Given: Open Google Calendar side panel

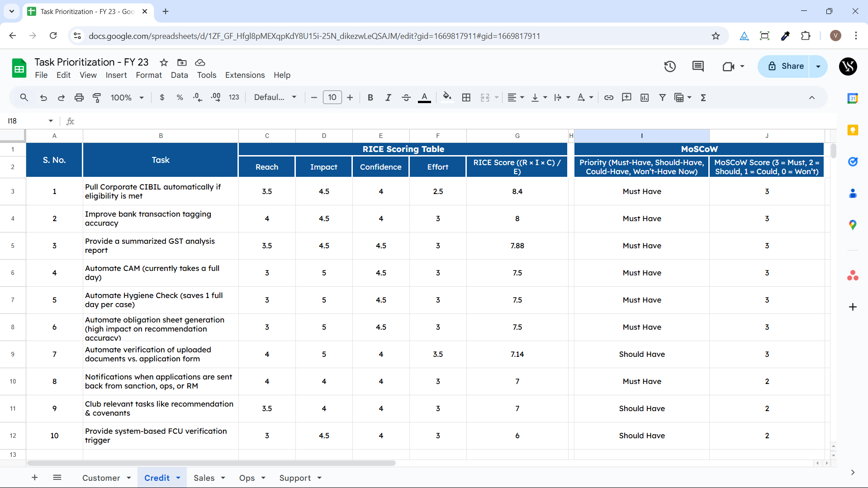Looking at the screenshot, I should [853, 98].
